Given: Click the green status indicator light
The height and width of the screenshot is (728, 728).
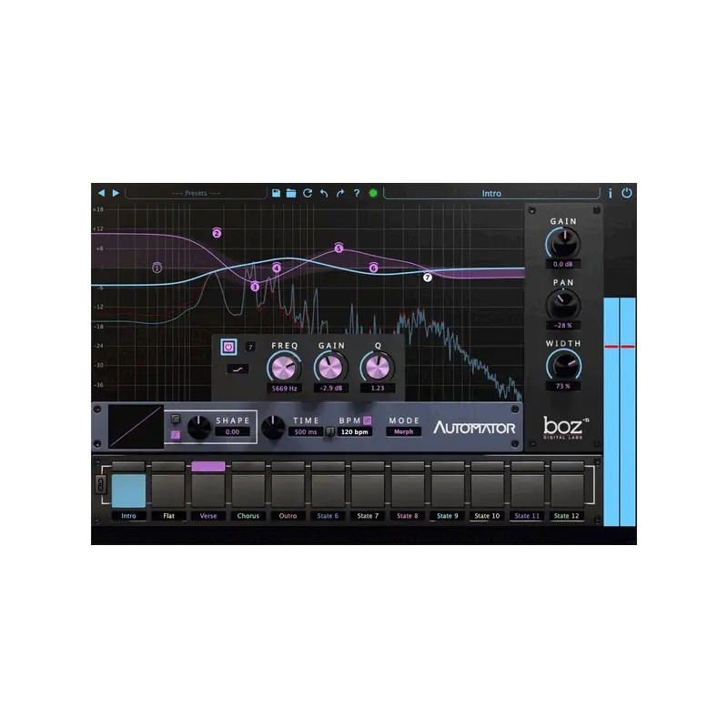Looking at the screenshot, I should pos(373,193).
